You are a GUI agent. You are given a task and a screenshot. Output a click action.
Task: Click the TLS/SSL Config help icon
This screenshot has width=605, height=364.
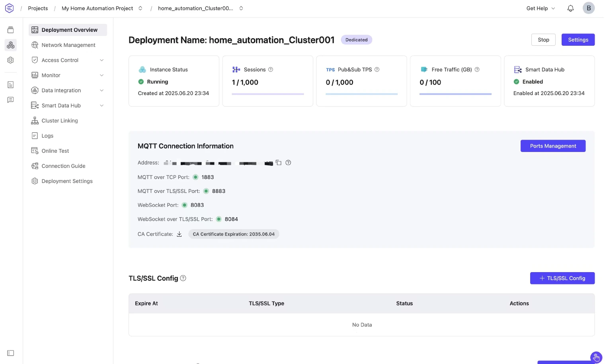click(183, 278)
